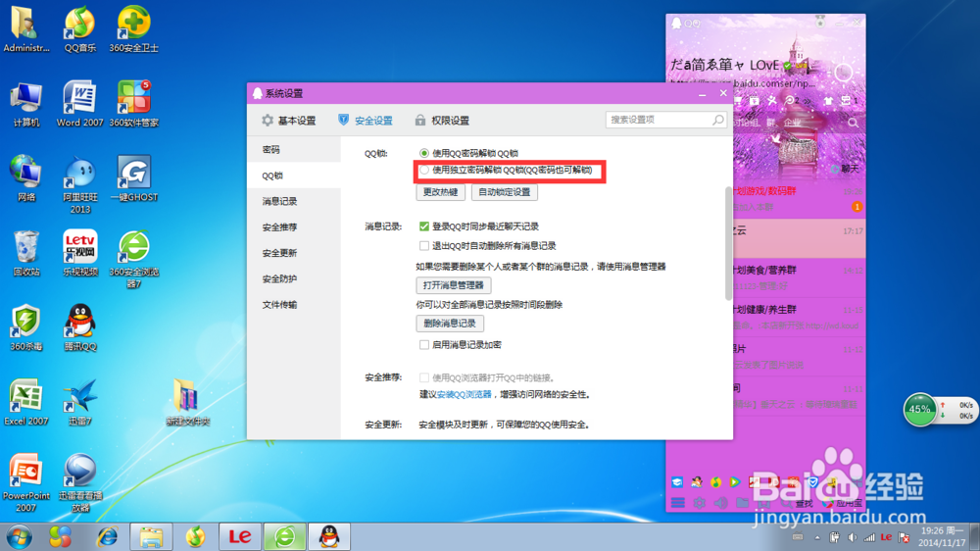Click the 删除消息记录 button
Screen dimensions: 980x551
(450, 324)
